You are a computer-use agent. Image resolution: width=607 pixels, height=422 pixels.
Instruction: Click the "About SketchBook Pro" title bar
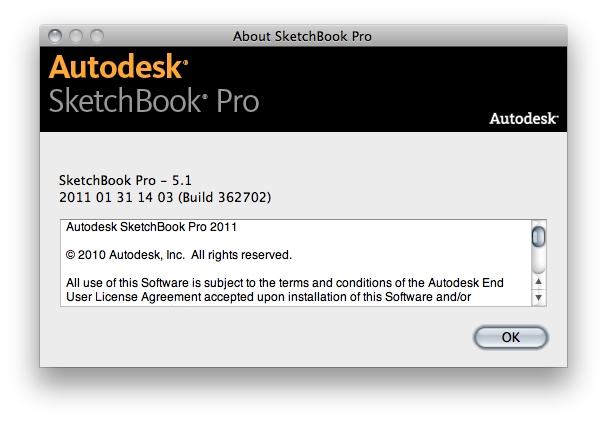pyautogui.click(x=302, y=36)
